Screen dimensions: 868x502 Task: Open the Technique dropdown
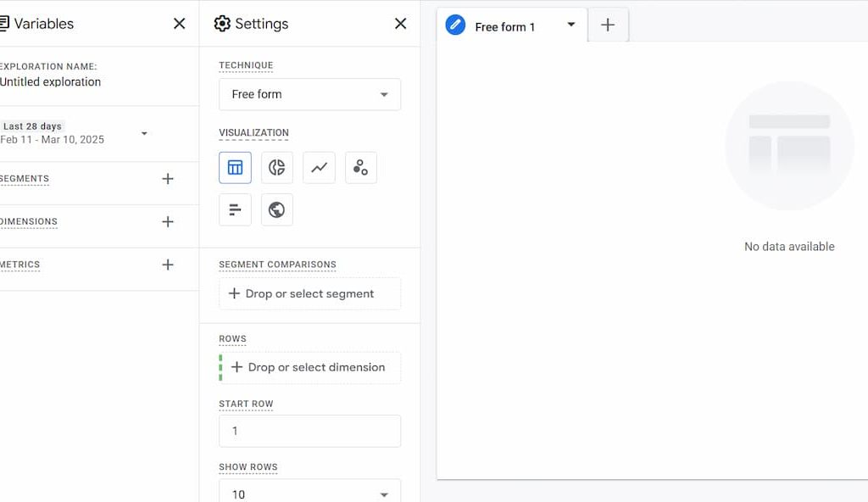click(x=309, y=94)
